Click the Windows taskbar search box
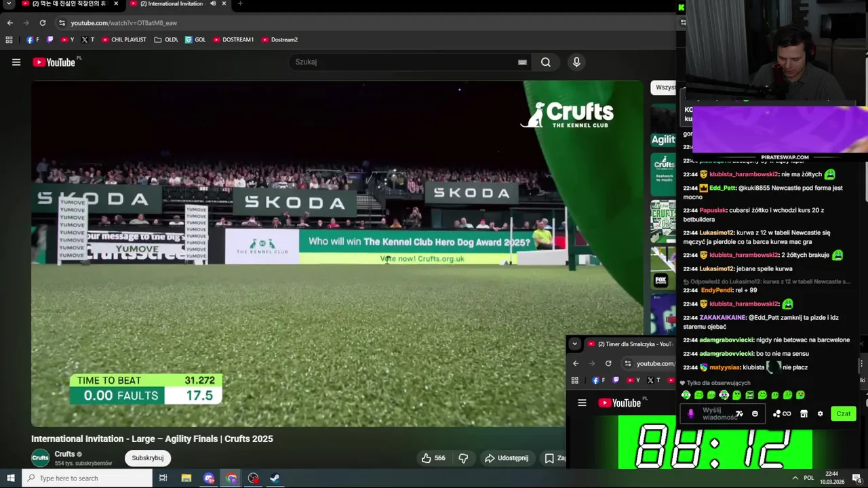Image resolution: width=868 pixels, height=488 pixels. point(87,479)
